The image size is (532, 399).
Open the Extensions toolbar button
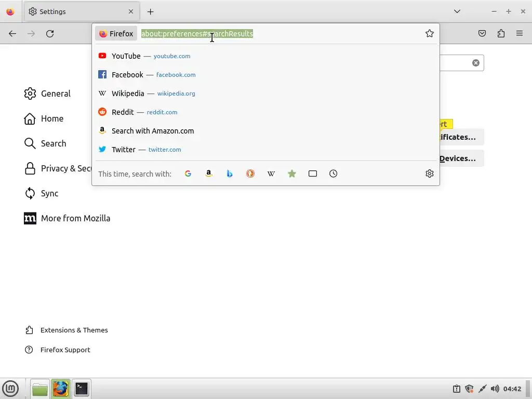click(501, 33)
